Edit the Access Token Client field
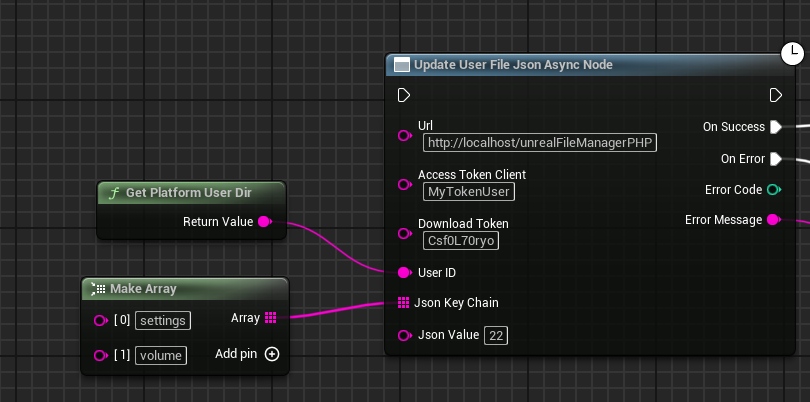This screenshot has width=810, height=402. [469, 192]
